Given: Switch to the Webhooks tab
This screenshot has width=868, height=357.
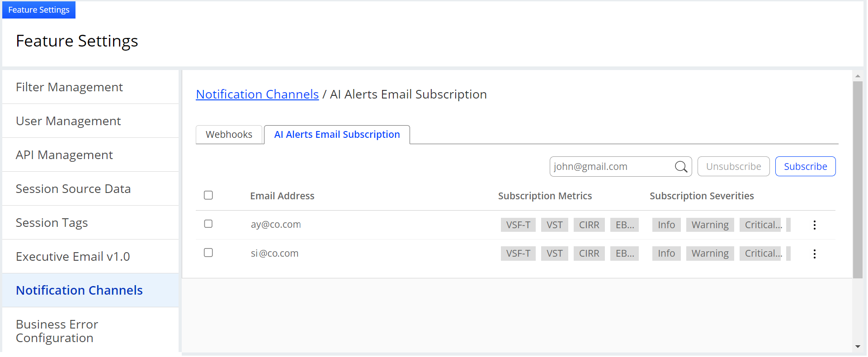Looking at the screenshot, I should pos(229,135).
